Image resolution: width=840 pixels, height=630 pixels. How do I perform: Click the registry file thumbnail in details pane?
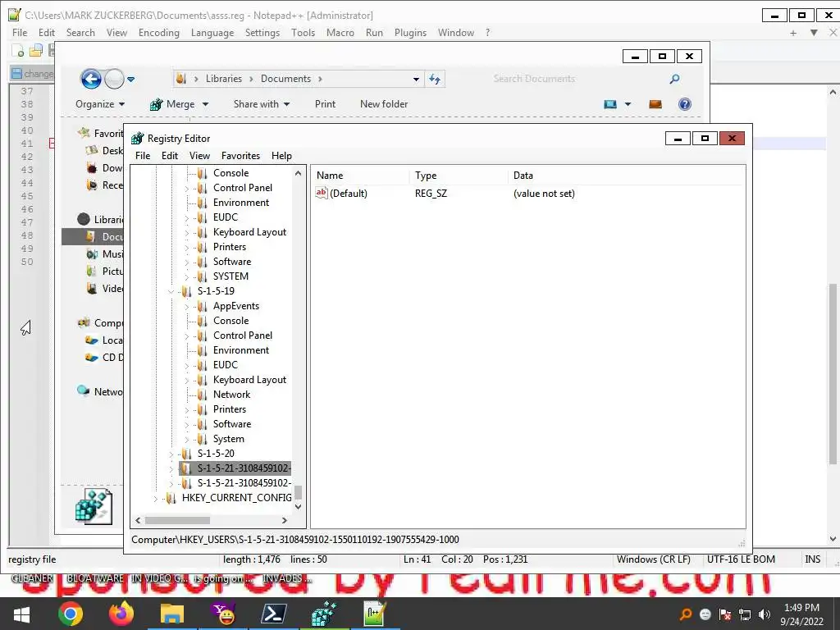(x=94, y=506)
